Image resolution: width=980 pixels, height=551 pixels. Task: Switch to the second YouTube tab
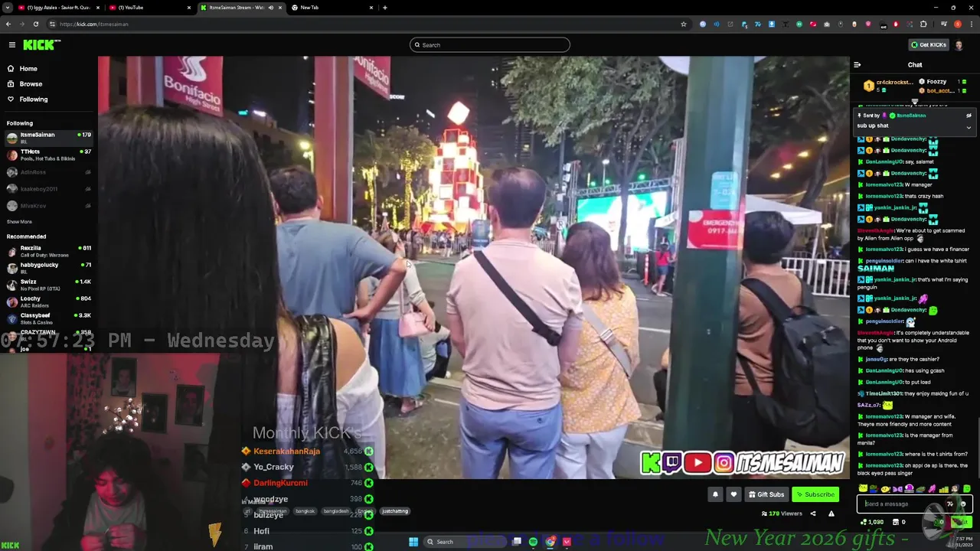(x=149, y=8)
